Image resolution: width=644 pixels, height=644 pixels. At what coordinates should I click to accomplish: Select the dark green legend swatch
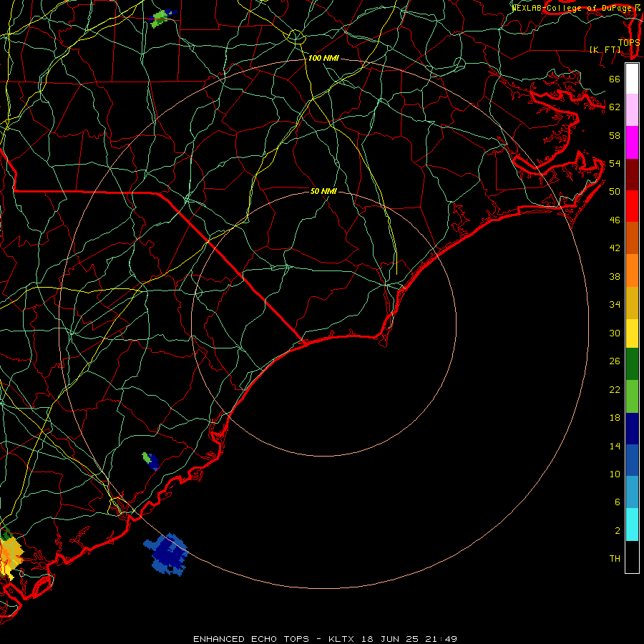tap(632, 364)
